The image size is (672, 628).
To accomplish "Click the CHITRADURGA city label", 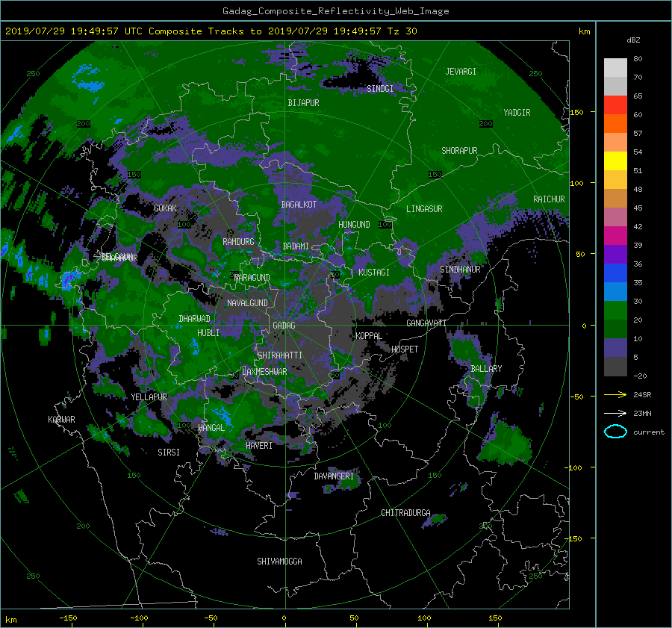I will (x=405, y=513).
